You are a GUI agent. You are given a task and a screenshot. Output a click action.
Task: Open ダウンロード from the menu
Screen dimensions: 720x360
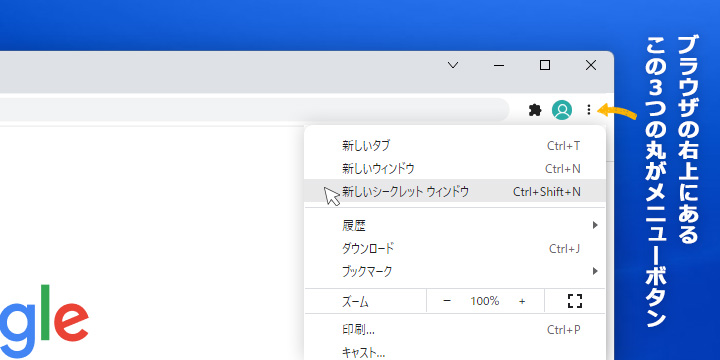coord(455,248)
